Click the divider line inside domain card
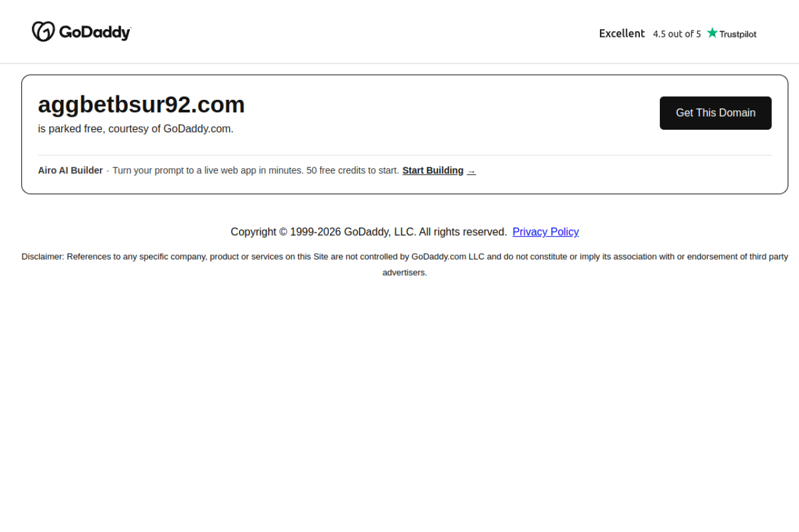Image resolution: width=799 pixels, height=532 pixels. coord(404,155)
